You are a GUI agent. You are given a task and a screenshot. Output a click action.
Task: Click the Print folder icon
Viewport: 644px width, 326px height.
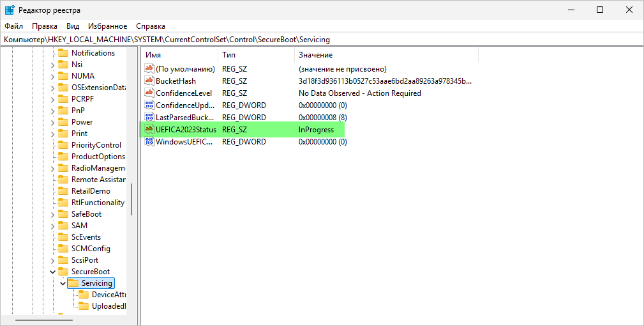pos(63,134)
